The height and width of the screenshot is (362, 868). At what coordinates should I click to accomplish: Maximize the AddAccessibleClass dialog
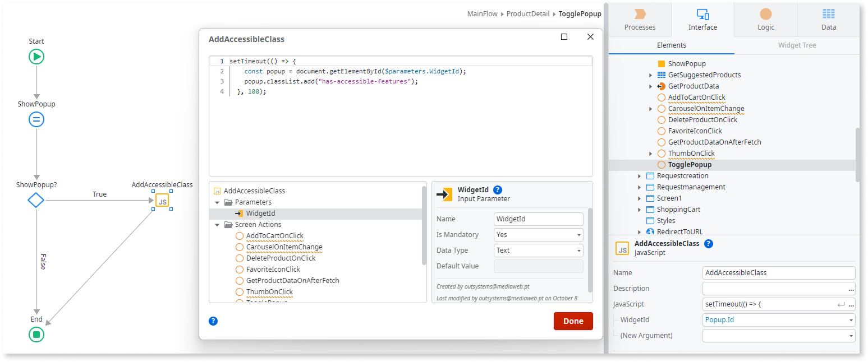(564, 36)
